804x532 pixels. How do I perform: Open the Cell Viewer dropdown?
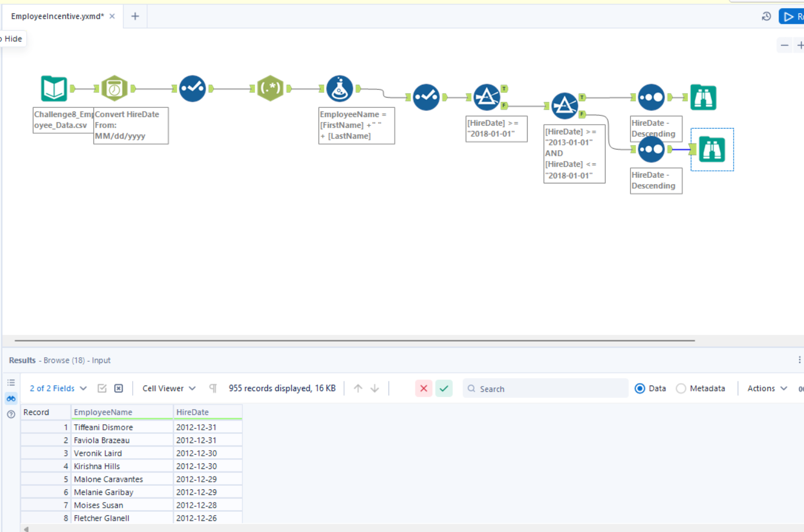point(169,388)
